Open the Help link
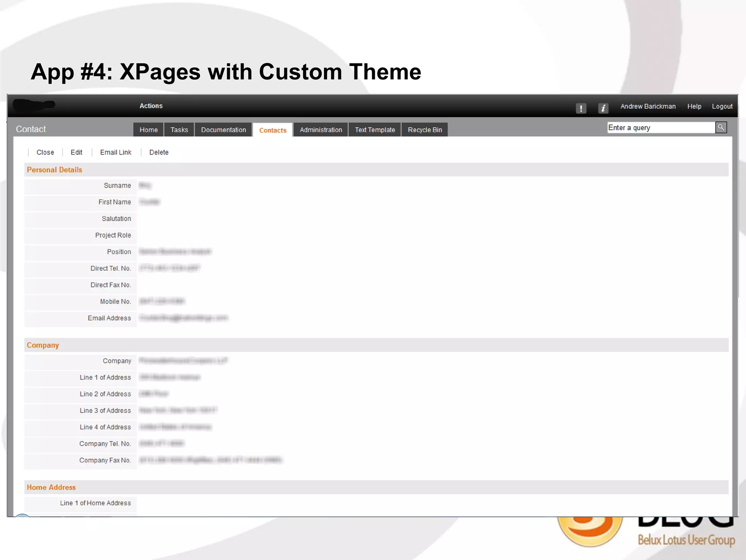Viewport: 746px width, 560px height. coord(694,106)
